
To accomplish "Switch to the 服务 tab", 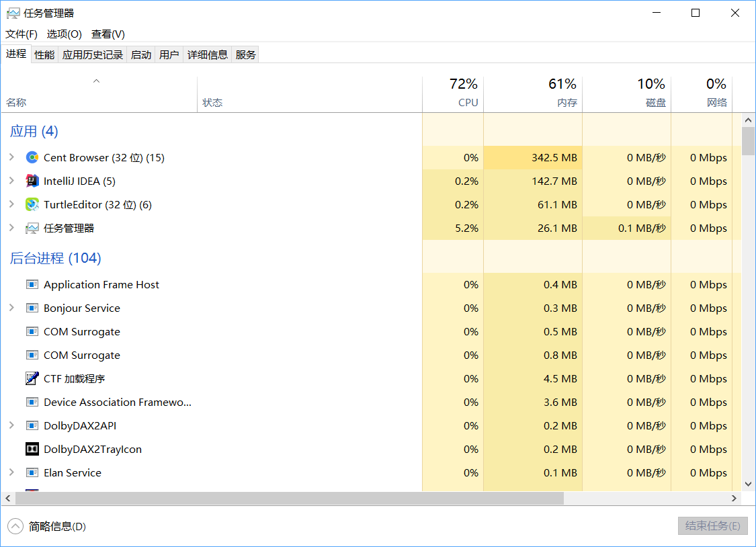I will click(245, 55).
